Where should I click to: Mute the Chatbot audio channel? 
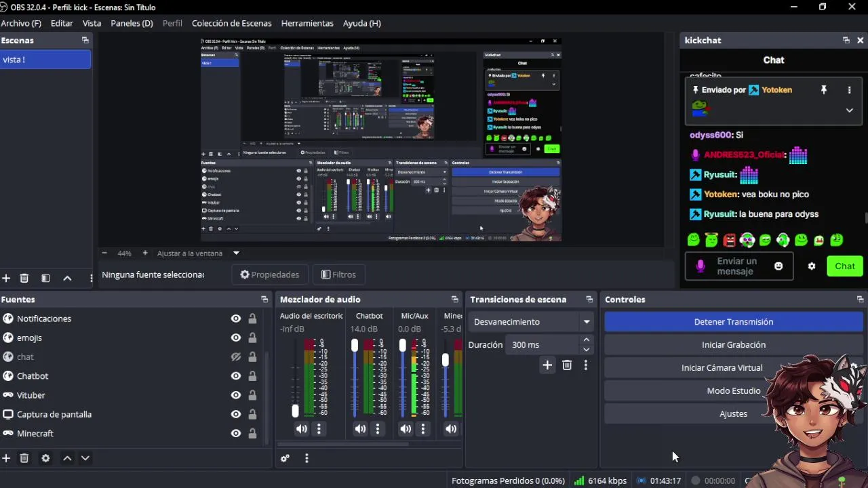pos(361,428)
